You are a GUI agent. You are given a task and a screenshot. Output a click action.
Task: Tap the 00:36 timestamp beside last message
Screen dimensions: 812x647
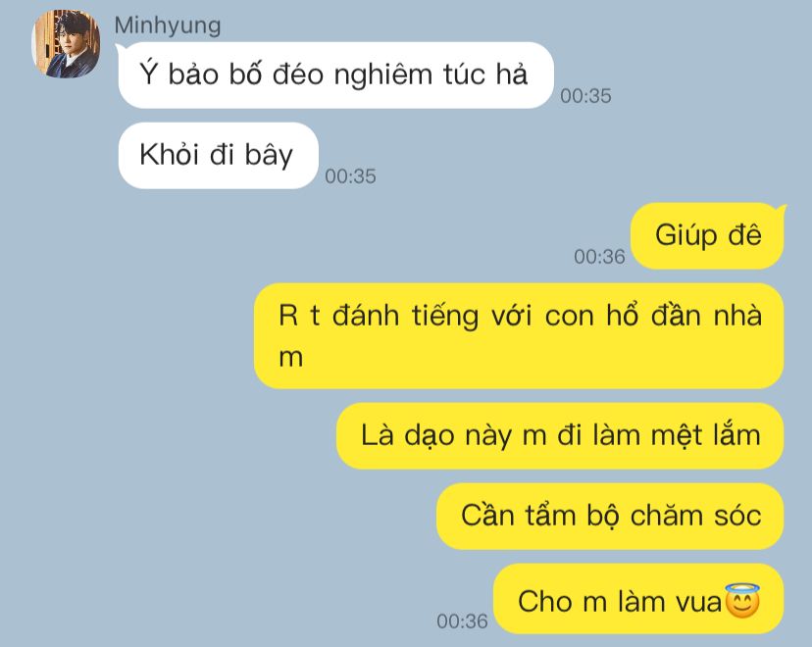click(463, 621)
